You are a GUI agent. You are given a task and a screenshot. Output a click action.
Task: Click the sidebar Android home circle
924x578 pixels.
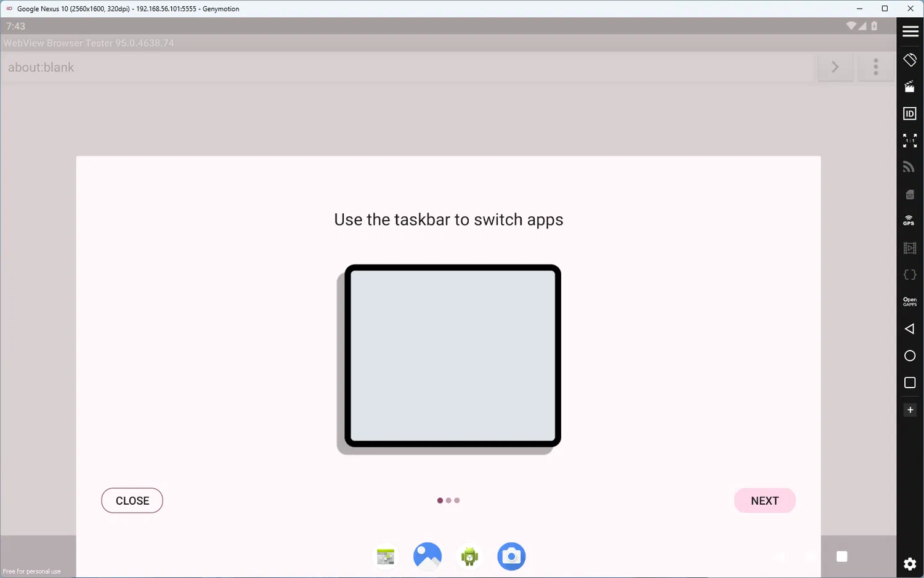[x=910, y=356]
